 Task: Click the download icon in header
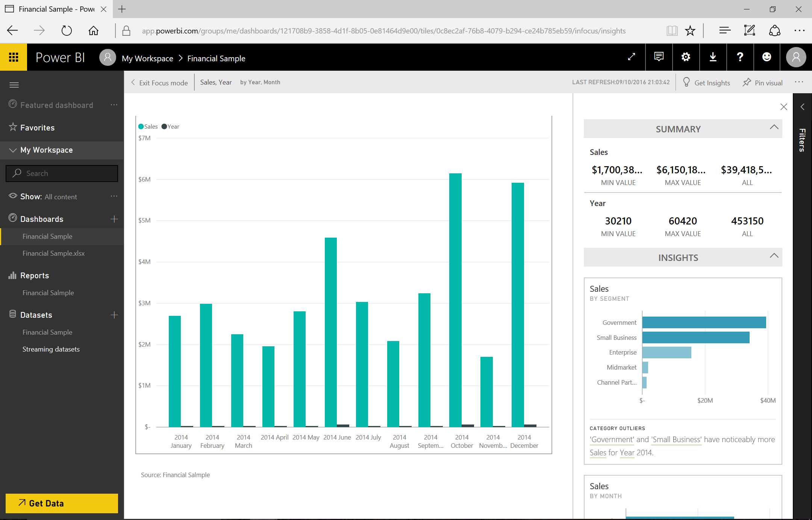click(713, 57)
